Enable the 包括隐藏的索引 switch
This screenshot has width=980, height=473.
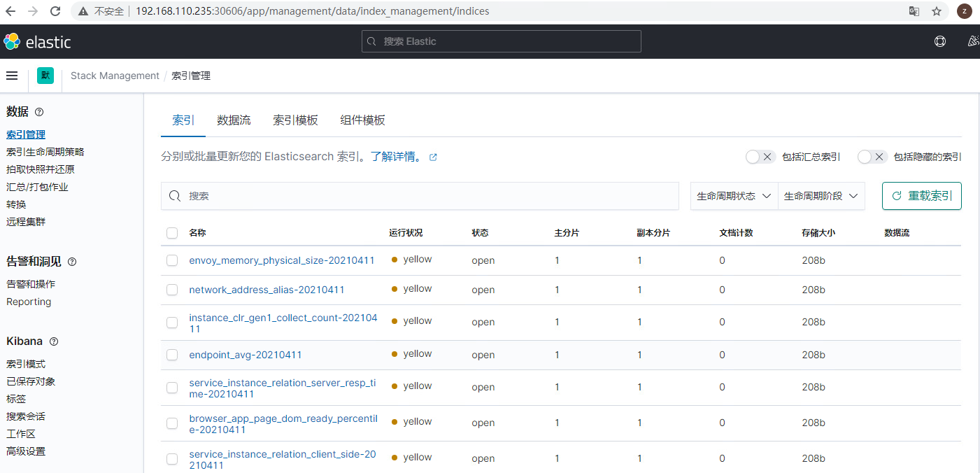click(x=872, y=157)
